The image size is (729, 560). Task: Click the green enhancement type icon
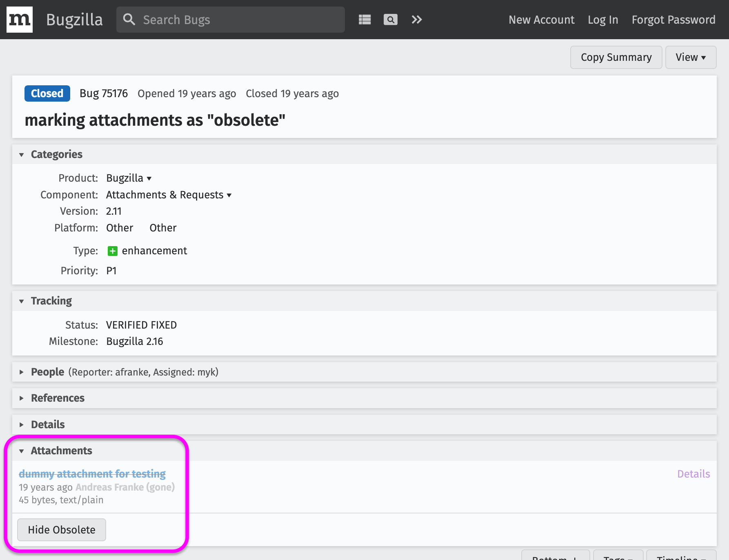[113, 251]
